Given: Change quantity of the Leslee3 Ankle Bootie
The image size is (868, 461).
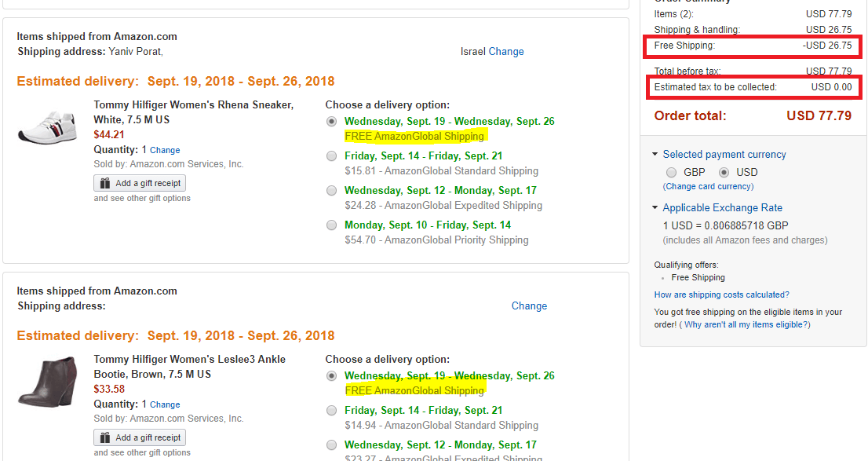Looking at the screenshot, I should [x=165, y=404].
